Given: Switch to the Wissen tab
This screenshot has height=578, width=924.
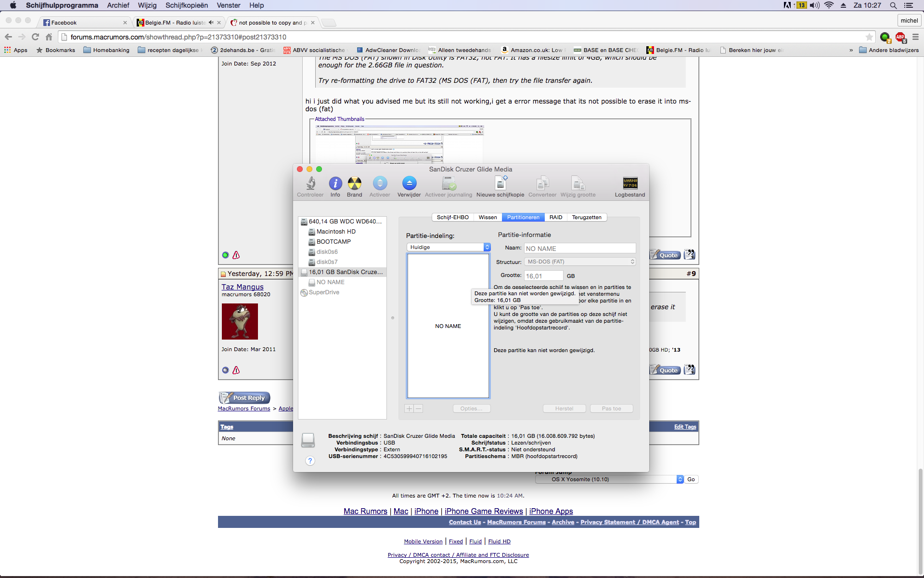Looking at the screenshot, I should click(488, 217).
